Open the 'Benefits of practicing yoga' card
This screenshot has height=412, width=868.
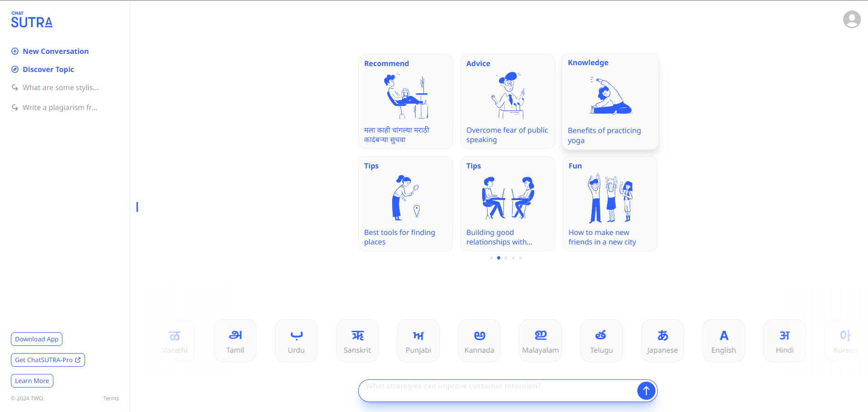pos(610,101)
